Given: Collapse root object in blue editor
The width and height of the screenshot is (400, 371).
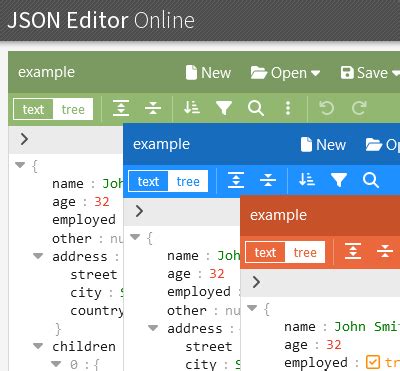Looking at the screenshot, I should tap(135, 237).
